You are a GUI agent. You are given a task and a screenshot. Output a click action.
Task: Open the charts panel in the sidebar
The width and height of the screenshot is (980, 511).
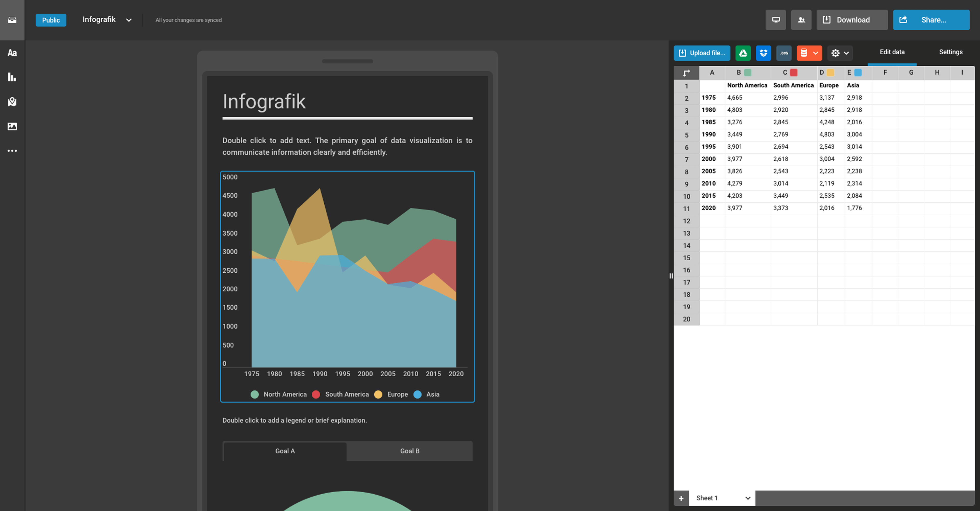click(x=12, y=77)
